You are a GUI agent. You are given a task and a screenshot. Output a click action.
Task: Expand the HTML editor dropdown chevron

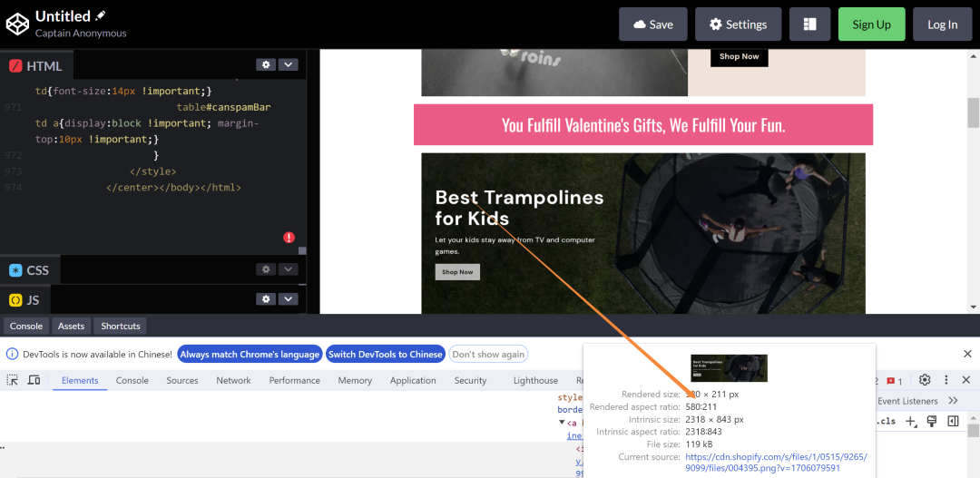point(289,65)
